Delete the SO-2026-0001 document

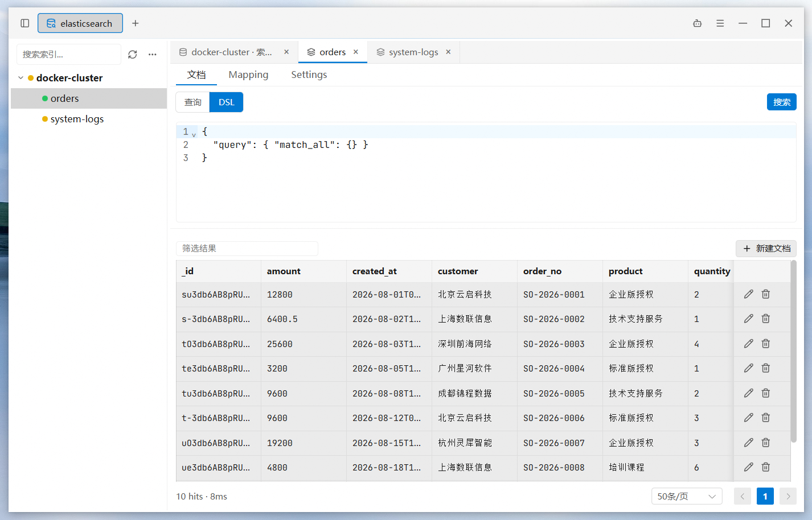[766, 294]
